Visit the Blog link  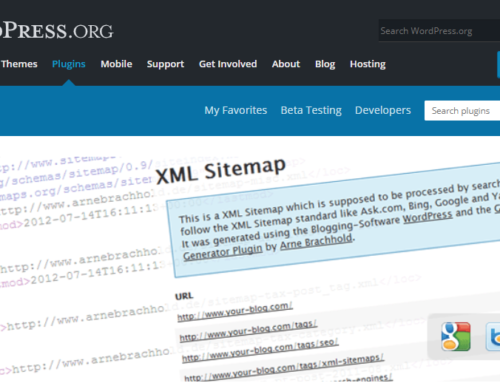point(325,64)
